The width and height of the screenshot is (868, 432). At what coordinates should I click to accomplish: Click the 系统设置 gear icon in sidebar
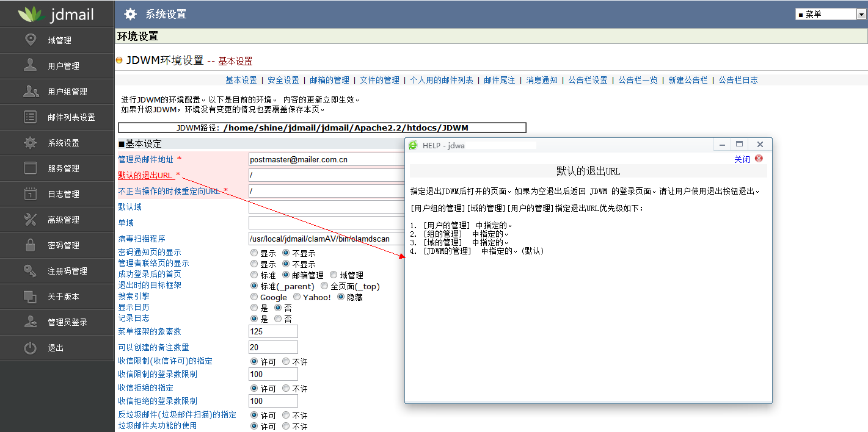point(30,142)
